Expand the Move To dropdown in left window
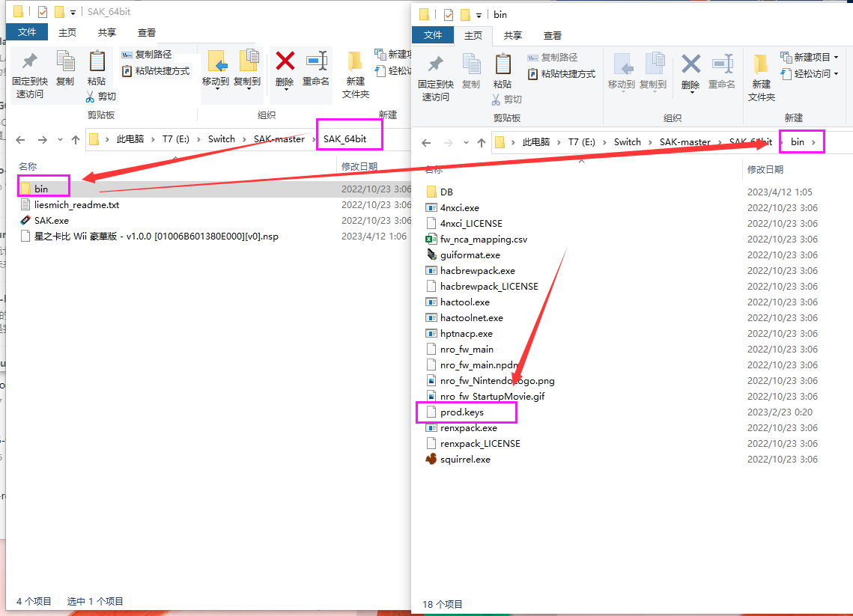Screen dimensions: 853x616 tap(216, 88)
